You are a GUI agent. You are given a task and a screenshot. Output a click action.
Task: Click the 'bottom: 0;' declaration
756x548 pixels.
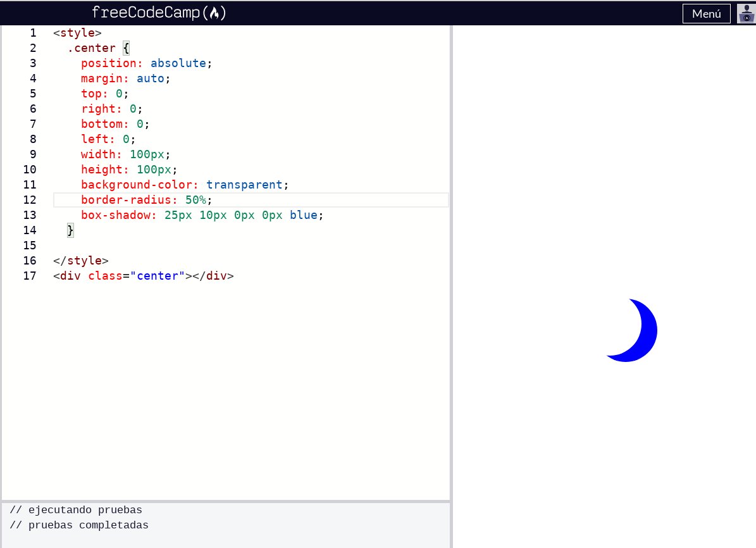point(115,124)
